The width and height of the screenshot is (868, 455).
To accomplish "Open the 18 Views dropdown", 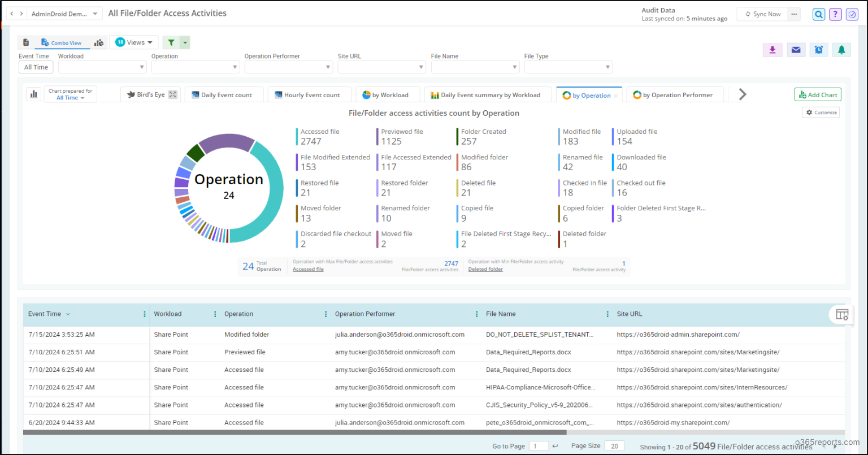I will [x=134, y=42].
